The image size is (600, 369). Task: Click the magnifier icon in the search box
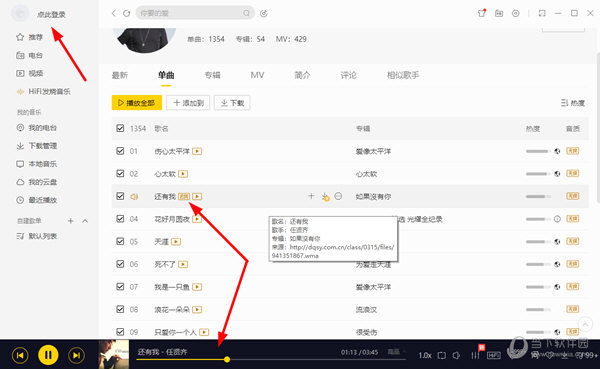coord(246,13)
